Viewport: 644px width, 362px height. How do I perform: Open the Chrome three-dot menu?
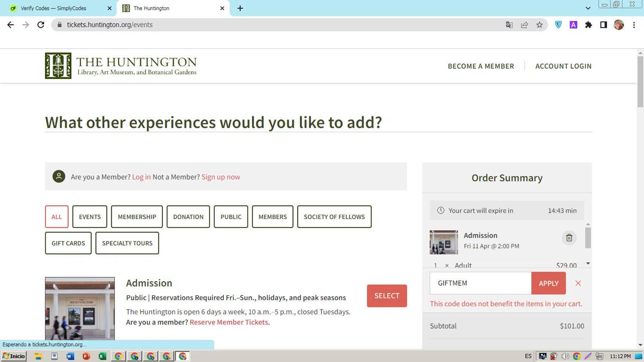[634, 25]
